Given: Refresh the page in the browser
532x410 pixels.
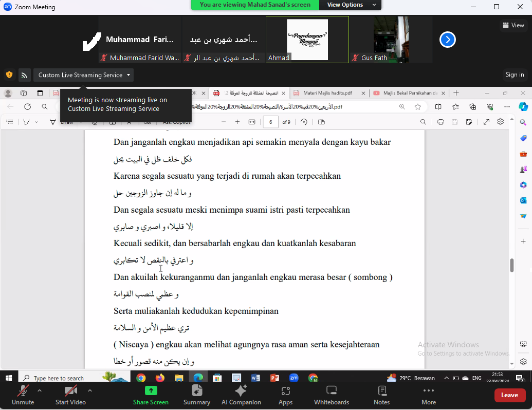Looking at the screenshot, I should point(27,107).
